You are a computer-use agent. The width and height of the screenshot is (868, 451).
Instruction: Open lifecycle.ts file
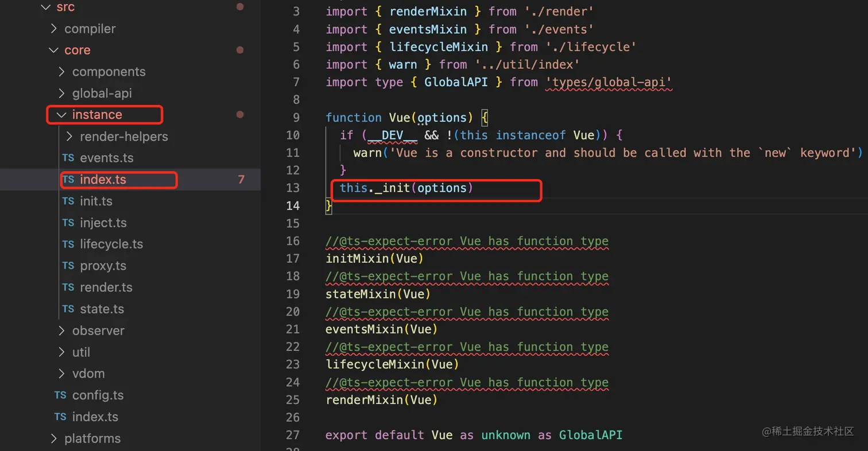click(111, 244)
